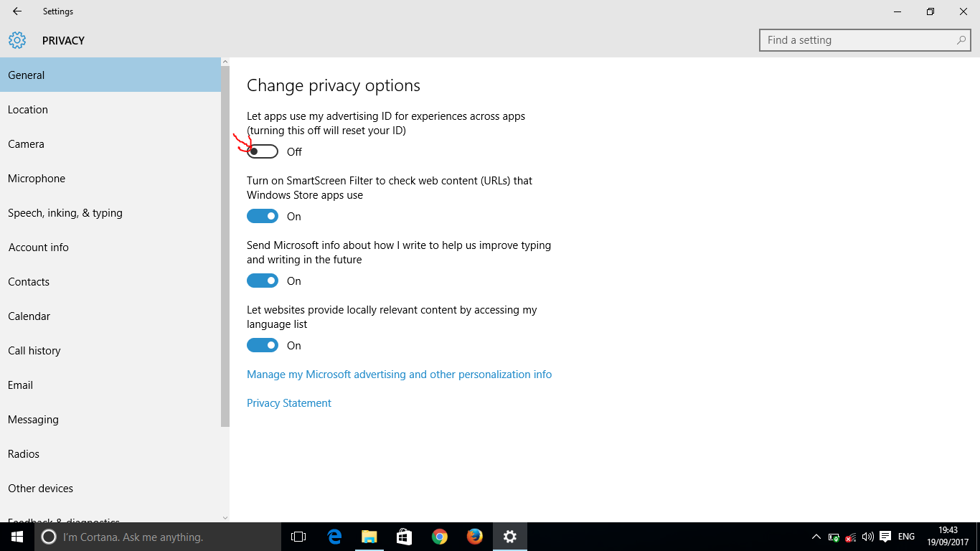The height and width of the screenshot is (551, 980).
Task: Expand hidden icons in the system tray
Action: click(x=816, y=537)
